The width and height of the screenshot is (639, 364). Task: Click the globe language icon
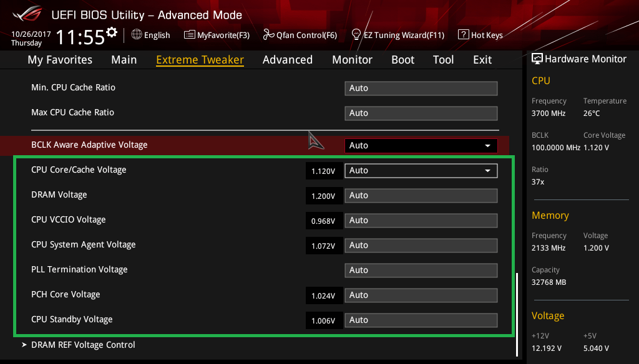[x=137, y=35]
